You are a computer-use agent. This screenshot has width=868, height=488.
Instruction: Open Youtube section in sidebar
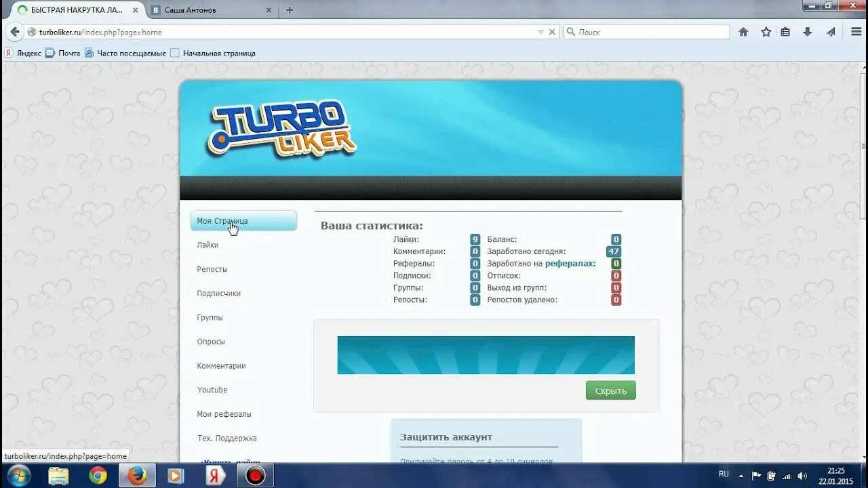[212, 390]
